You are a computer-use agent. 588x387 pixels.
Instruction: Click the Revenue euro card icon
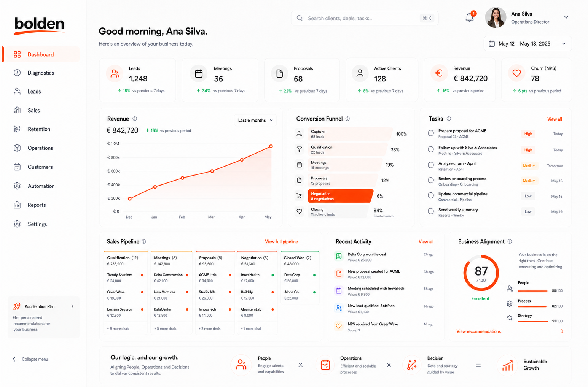coord(438,73)
